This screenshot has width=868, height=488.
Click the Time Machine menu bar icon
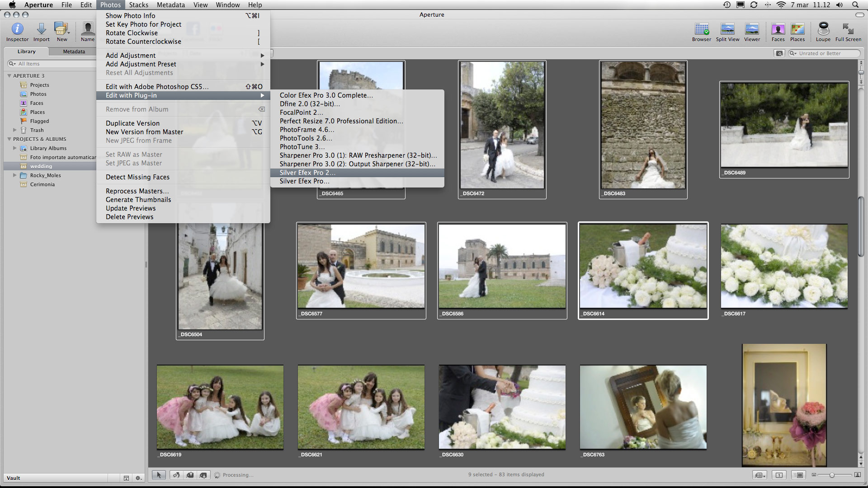click(726, 5)
